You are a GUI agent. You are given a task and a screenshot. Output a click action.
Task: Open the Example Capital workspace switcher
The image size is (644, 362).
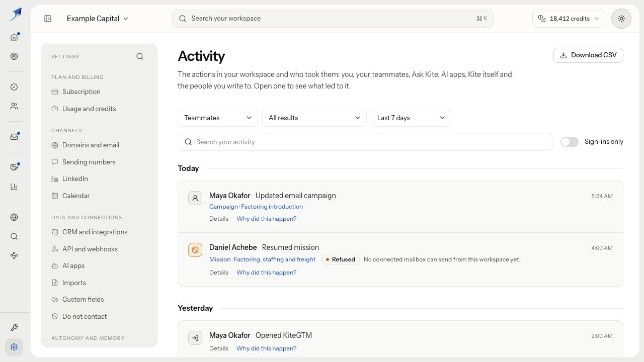[98, 19]
